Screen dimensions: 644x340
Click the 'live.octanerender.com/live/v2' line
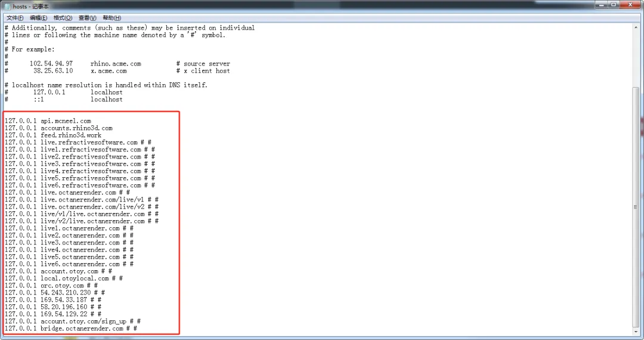(x=82, y=206)
